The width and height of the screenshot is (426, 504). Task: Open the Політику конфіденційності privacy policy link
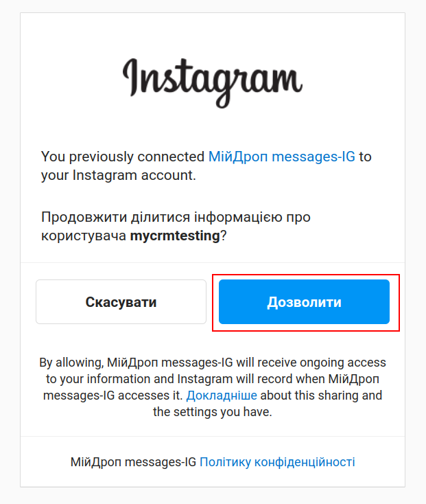[277, 462]
